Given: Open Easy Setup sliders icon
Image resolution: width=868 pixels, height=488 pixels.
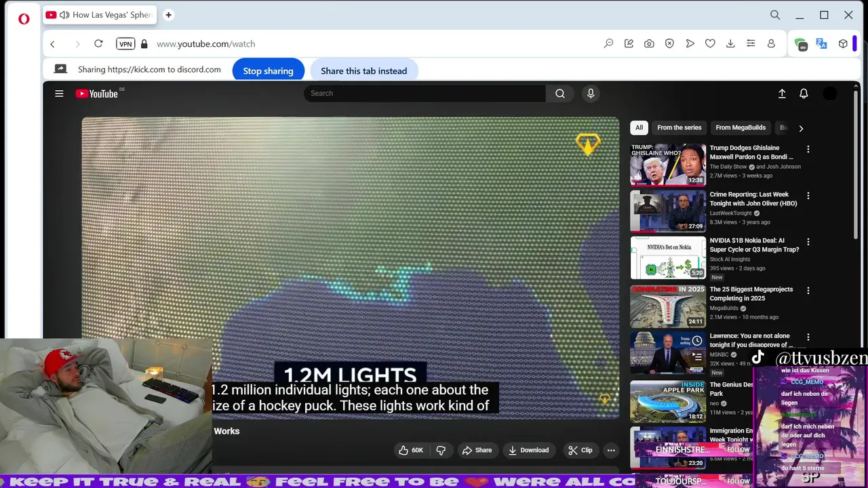Looking at the screenshot, I should (751, 43).
